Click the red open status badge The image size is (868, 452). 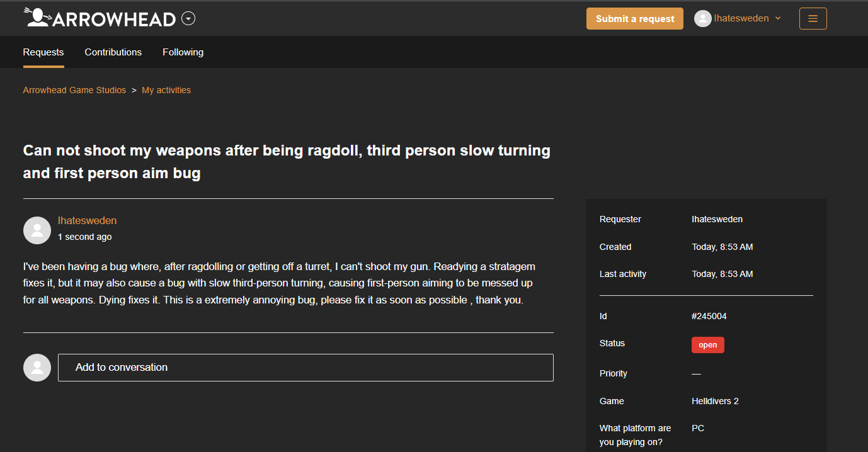708,345
